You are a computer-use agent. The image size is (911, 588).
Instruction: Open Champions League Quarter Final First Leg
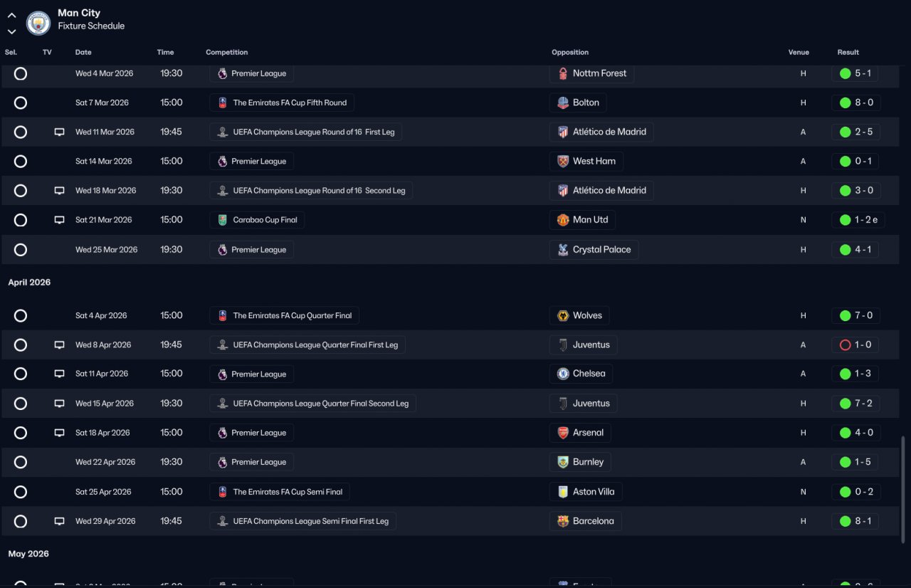[307, 345]
